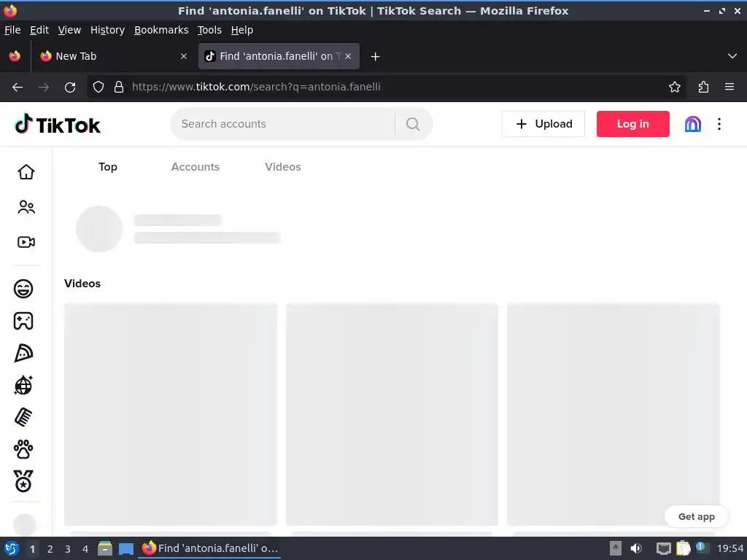
Task: Select the sports medal category icon
Action: coord(23,481)
